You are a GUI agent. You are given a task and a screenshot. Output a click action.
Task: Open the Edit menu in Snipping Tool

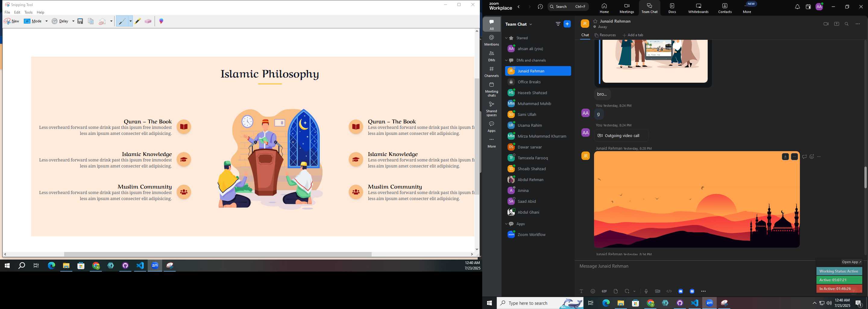click(x=17, y=12)
